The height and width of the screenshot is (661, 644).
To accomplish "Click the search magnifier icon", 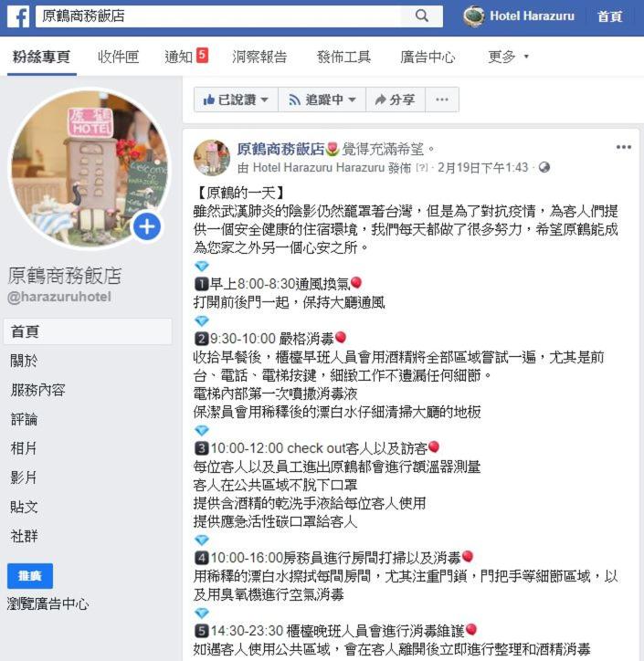I will [422, 16].
